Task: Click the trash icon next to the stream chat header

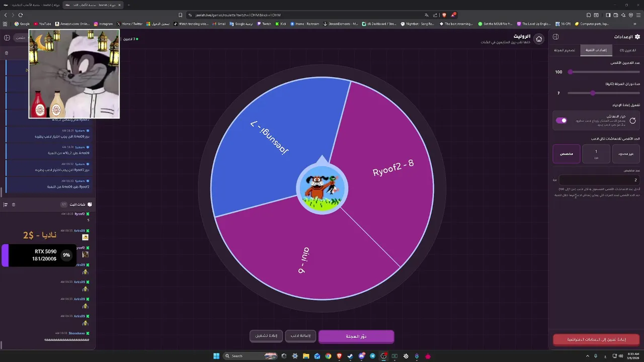Action: pyautogui.click(x=14, y=205)
